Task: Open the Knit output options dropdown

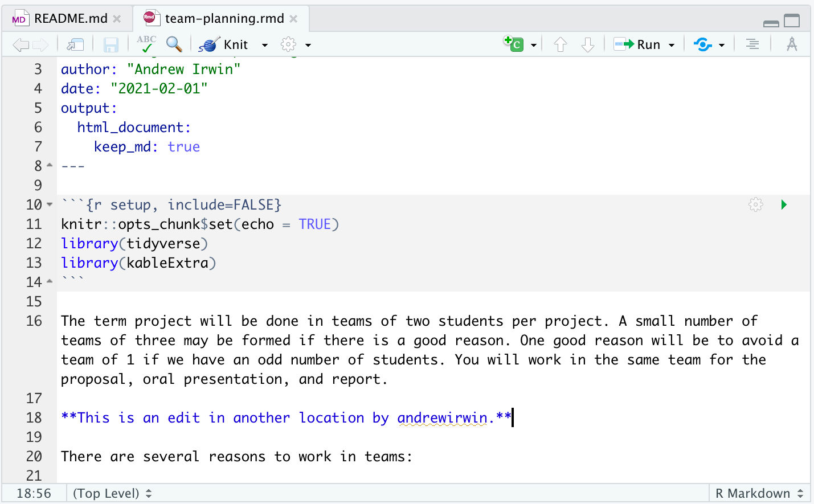Action: [x=264, y=44]
